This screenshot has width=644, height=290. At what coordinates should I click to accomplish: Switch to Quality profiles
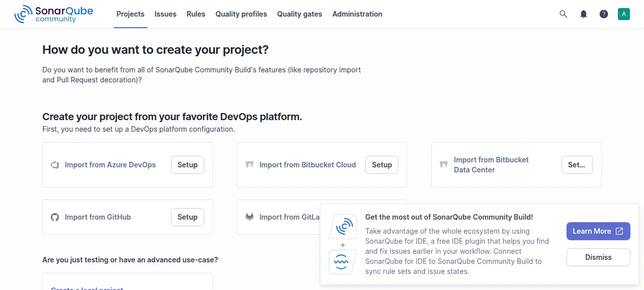(242, 14)
